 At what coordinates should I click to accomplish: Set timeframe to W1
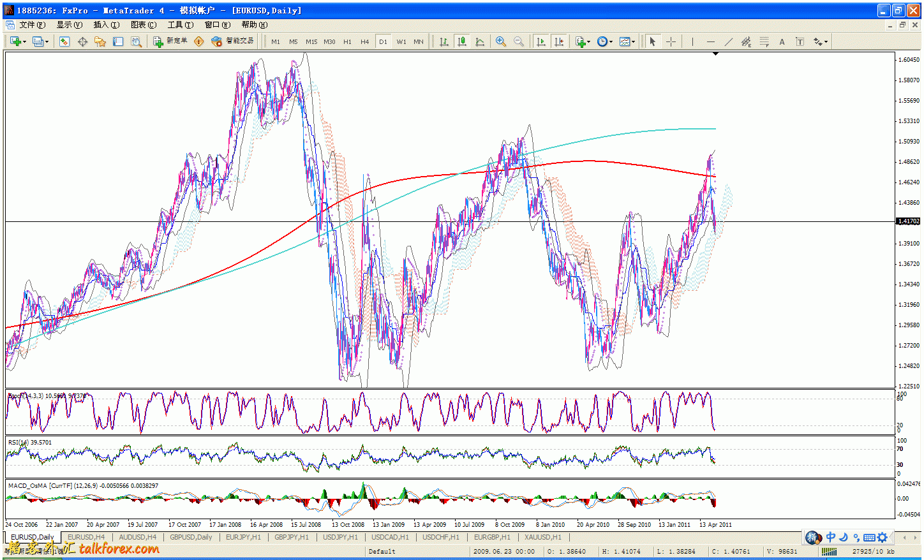click(401, 41)
